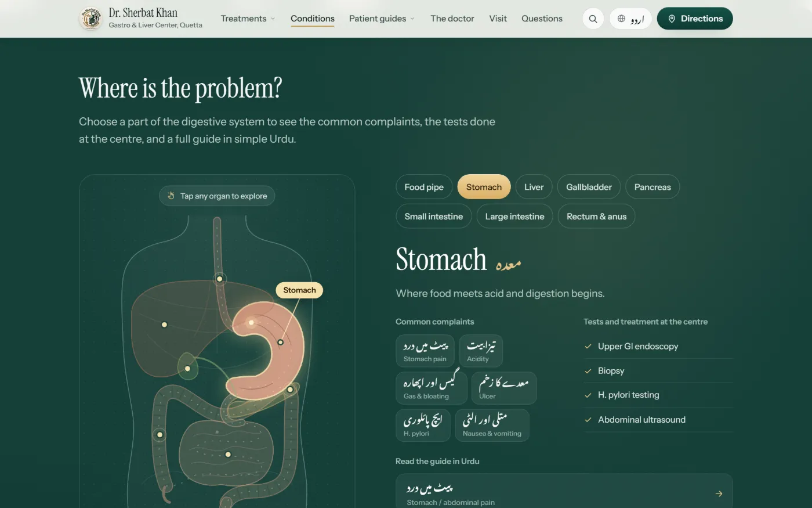This screenshot has height=508, width=812.
Task: Select the Small intestine chip
Action: click(434, 216)
